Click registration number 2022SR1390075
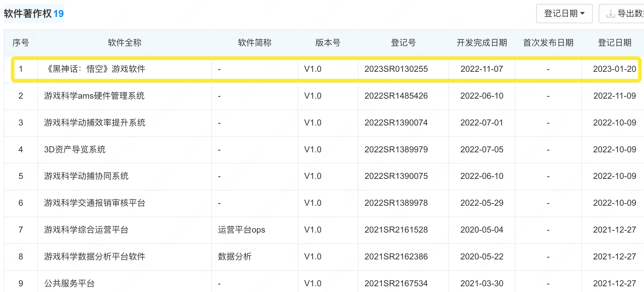The image size is (644, 292). click(x=396, y=176)
